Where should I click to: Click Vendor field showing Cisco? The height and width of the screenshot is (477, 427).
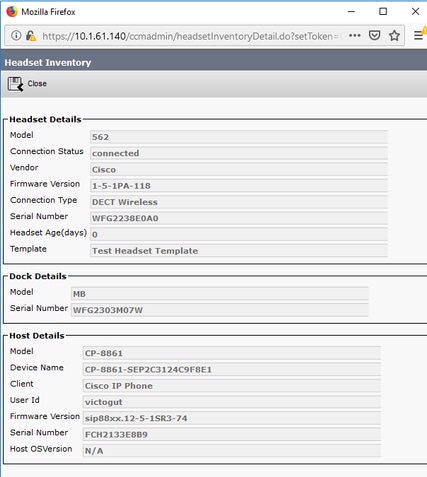pos(239,170)
